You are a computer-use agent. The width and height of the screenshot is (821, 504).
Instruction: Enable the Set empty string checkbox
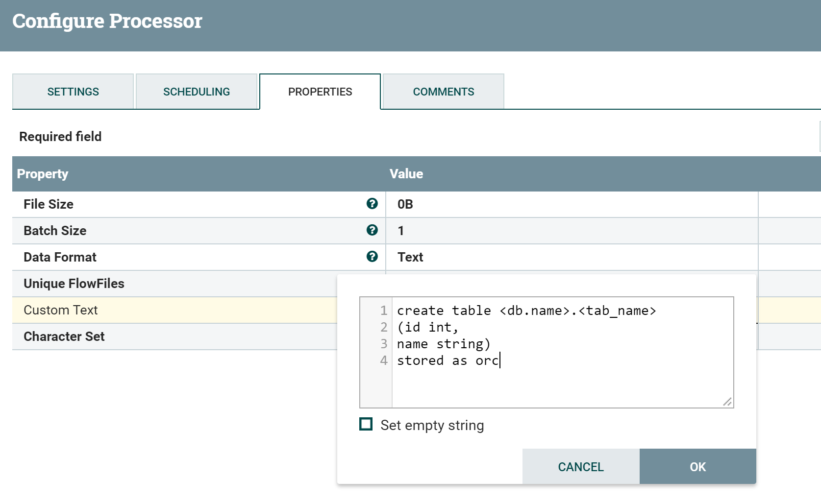pos(366,424)
